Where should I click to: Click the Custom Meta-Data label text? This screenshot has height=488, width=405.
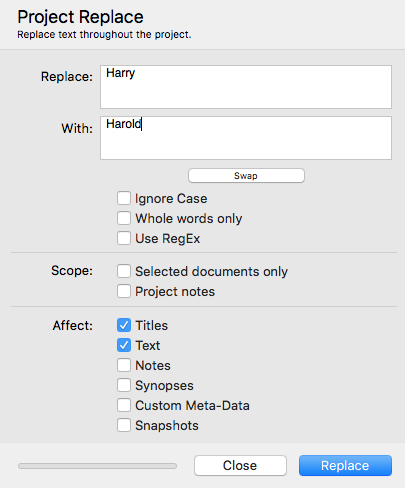point(192,406)
